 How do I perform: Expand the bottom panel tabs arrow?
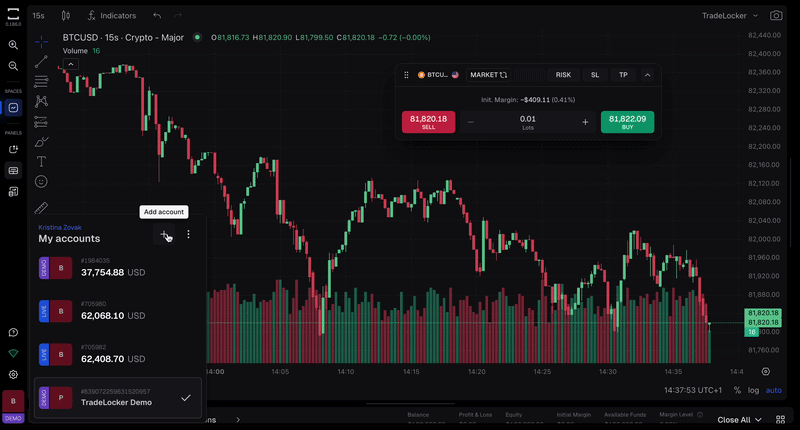(238, 420)
